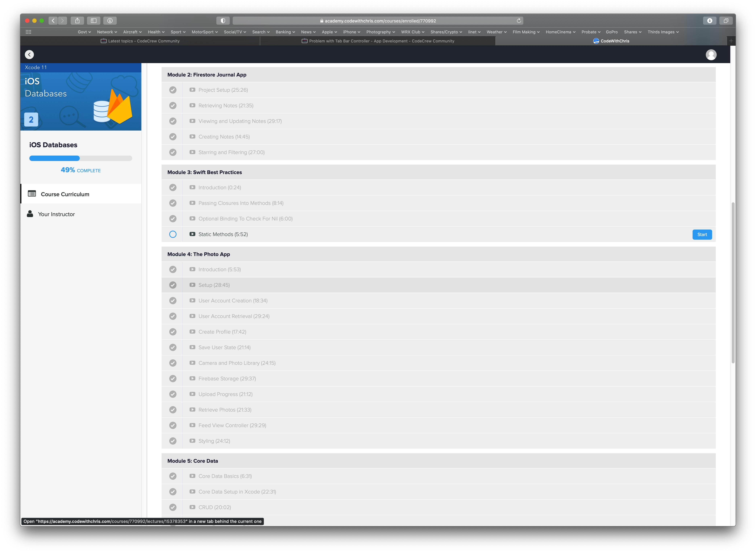Click the privacy shield icon beside the address bar

click(223, 21)
